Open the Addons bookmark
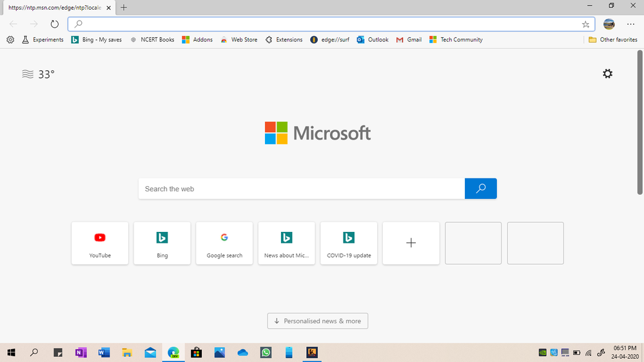 click(197, 40)
